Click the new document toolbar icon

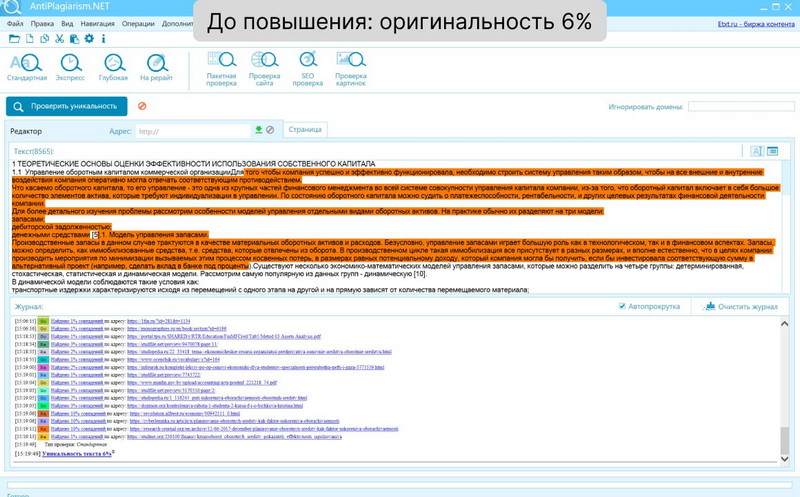click(30, 39)
